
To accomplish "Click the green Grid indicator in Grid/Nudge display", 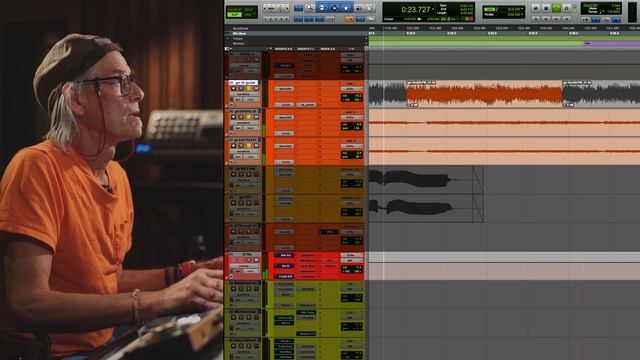I will pyautogui.click(x=489, y=9).
